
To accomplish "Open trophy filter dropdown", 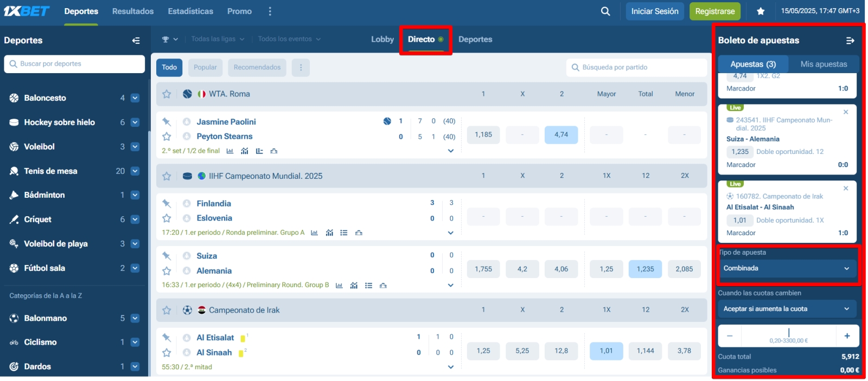I will 170,40.
